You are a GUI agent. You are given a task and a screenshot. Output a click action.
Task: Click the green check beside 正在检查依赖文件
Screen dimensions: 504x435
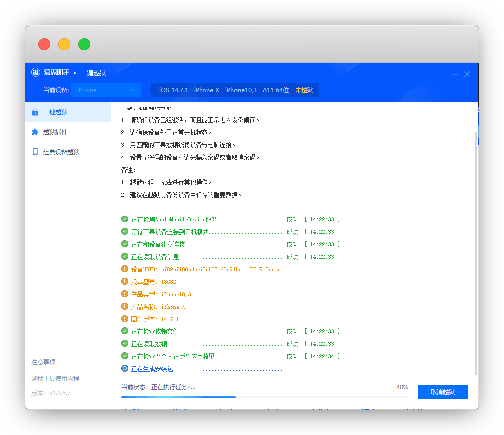(x=125, y=331)
